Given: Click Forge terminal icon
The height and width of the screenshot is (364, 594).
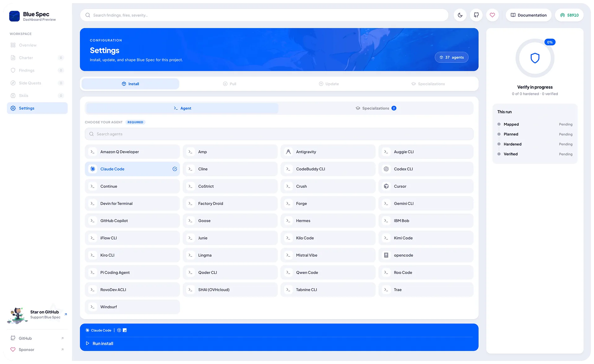Looking at the screenshot, I should [x=288, y=203].
